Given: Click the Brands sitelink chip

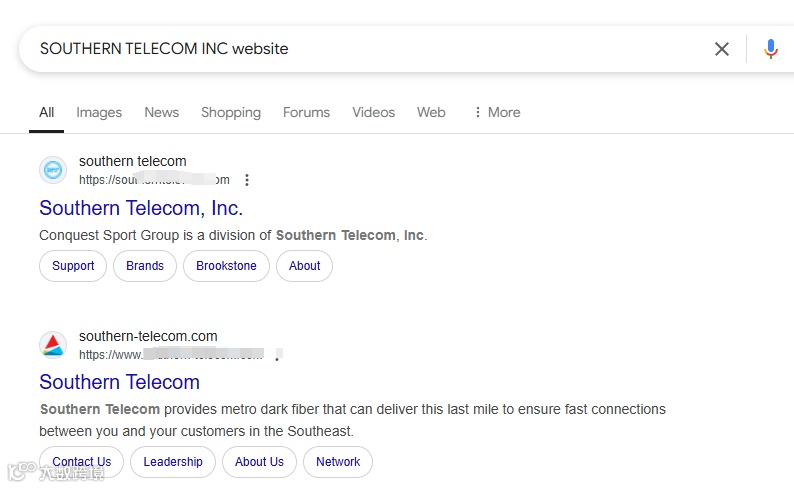Looking at the screenshot, I should 145,266.
